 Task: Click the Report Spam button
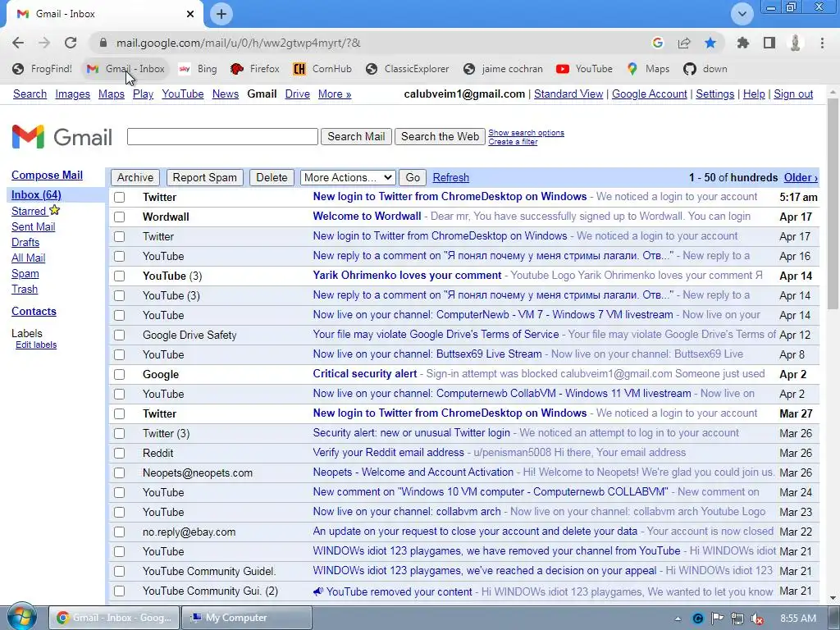[204, 177]
